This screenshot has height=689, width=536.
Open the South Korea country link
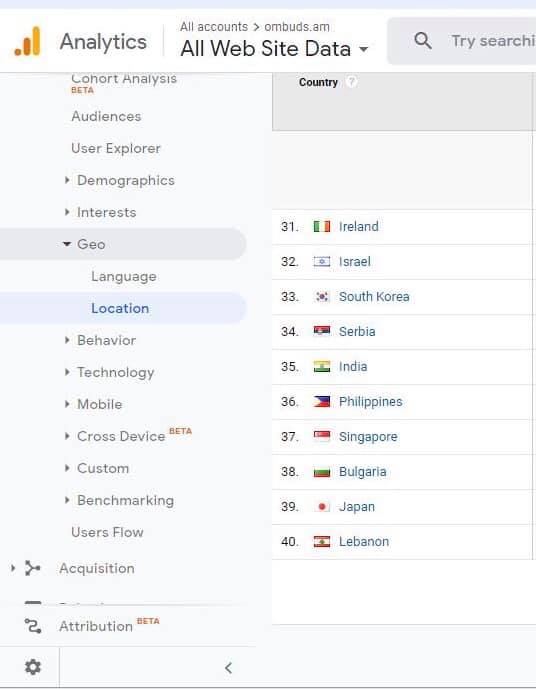point(374,297)
